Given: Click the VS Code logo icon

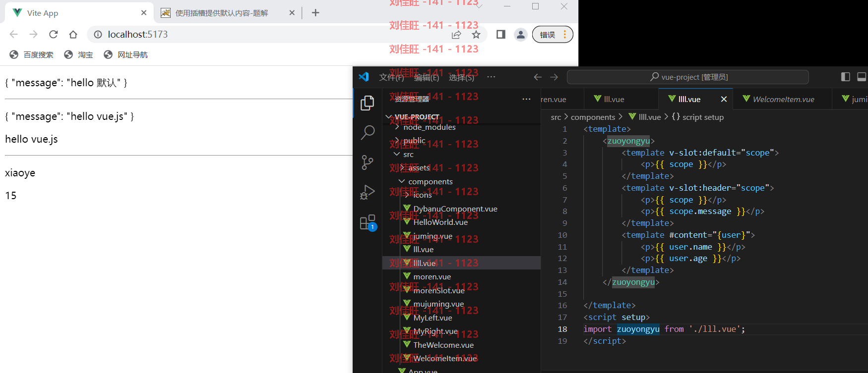Looking at the screenshot, I should (x=364, y=77).
